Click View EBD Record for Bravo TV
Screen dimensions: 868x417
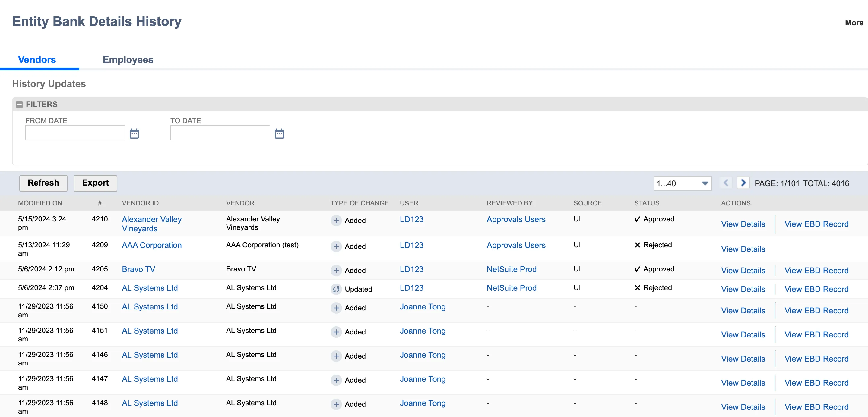pos(816,271)
